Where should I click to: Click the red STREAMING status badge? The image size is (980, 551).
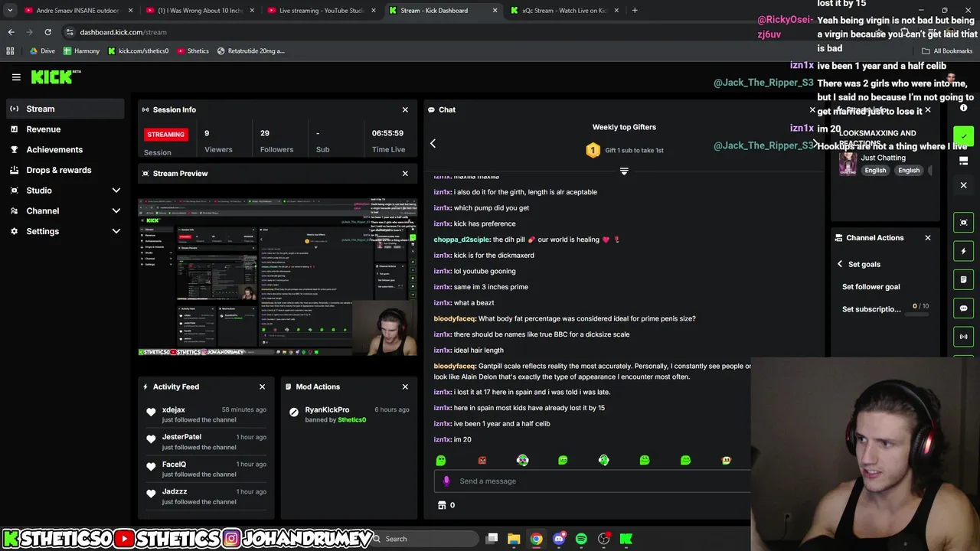165,134
